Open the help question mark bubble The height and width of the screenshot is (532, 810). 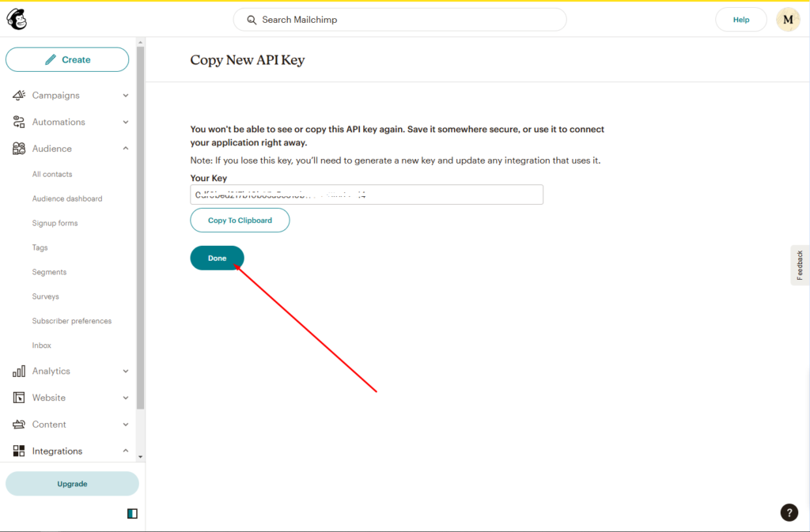click(x=789, y=512)
